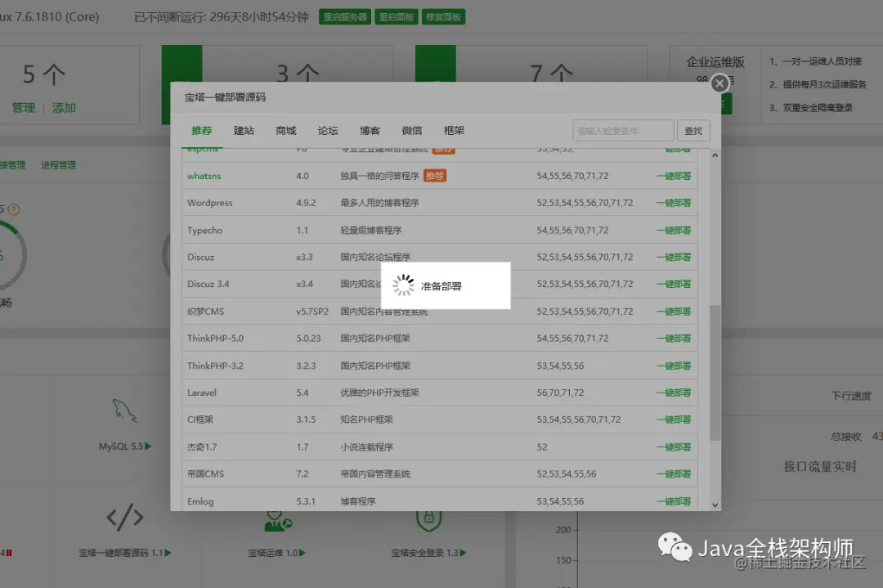Switch to the 博客 tab
Screen dimensions: 883x588
370,131
